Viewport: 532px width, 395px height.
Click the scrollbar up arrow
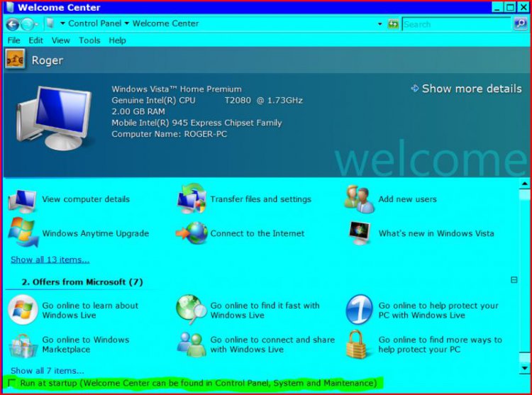click(524, 184)
